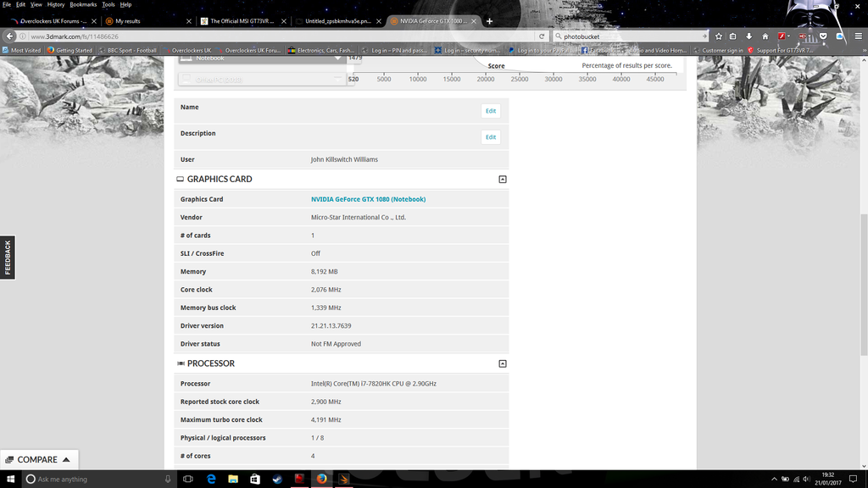Open a new browser tab
Screen dimensions: 868x488
coord(489,21)
